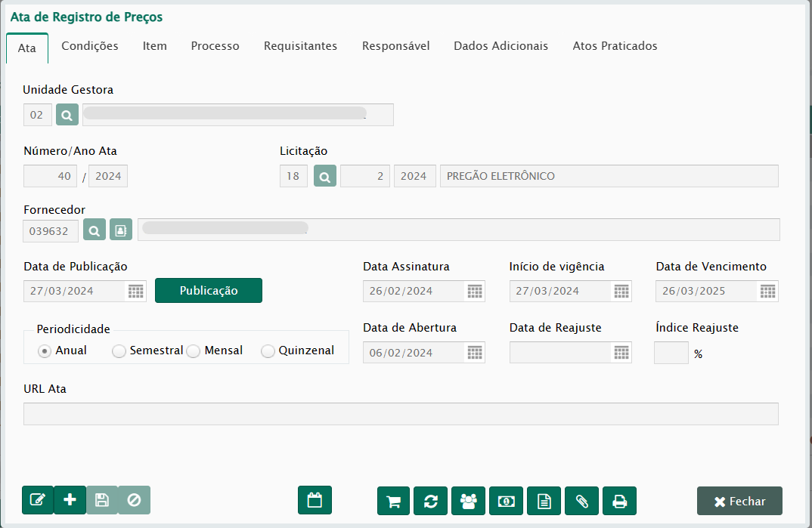Screen dimensions: 812x528
Task: Open the people group icon
Action: (469, 501)
